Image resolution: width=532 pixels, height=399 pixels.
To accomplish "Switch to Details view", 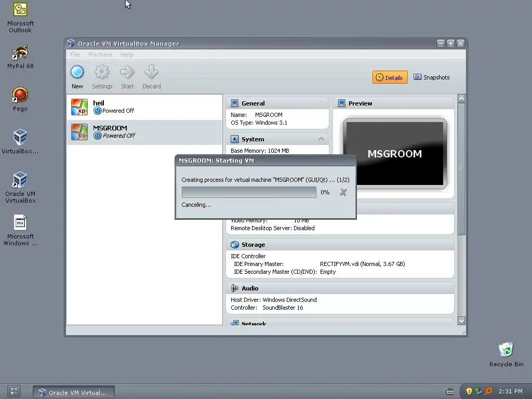I will [390, 77].
